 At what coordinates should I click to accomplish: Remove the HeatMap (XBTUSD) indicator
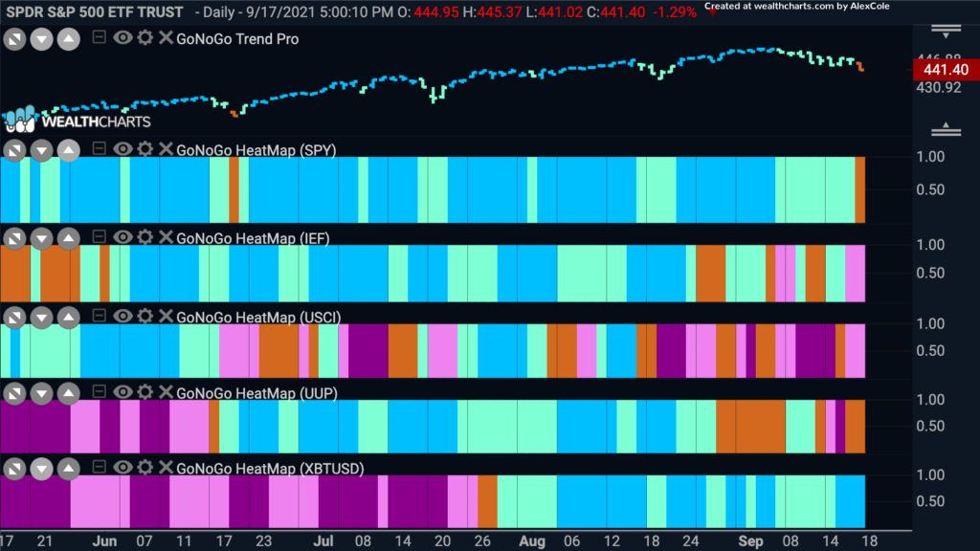pyautogui.click(x=166, y=467)
